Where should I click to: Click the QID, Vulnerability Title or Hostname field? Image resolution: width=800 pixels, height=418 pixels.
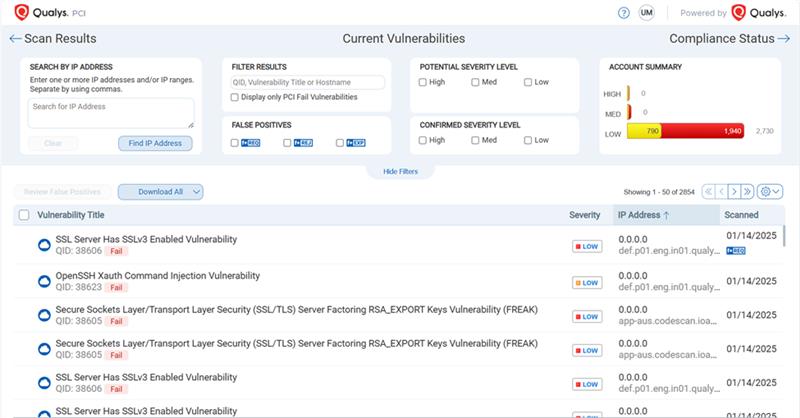coord(307,82)
